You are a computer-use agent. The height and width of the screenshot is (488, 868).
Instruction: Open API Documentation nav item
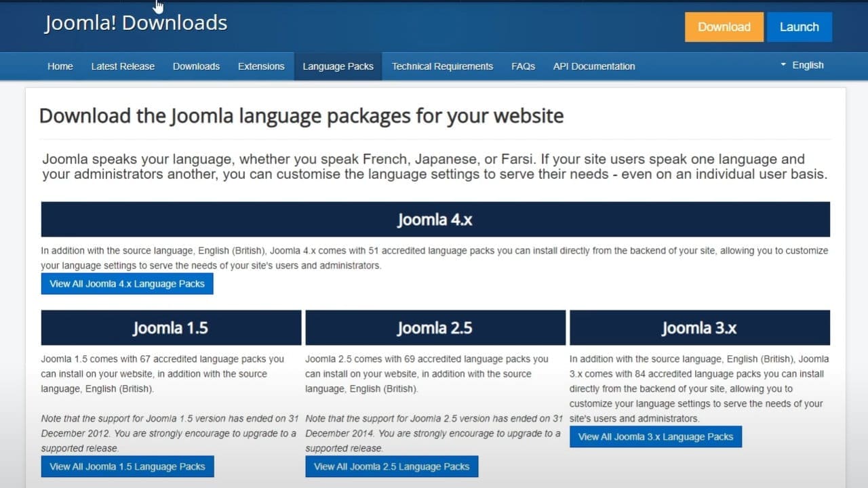[594, 66]
